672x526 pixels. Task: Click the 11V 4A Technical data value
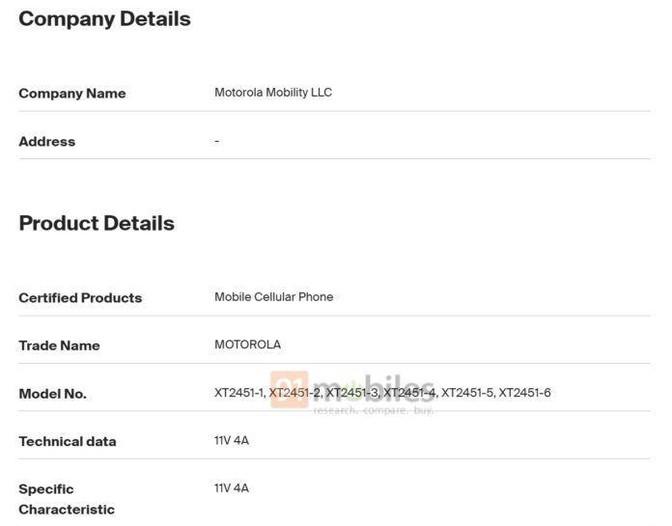point(231,440)
